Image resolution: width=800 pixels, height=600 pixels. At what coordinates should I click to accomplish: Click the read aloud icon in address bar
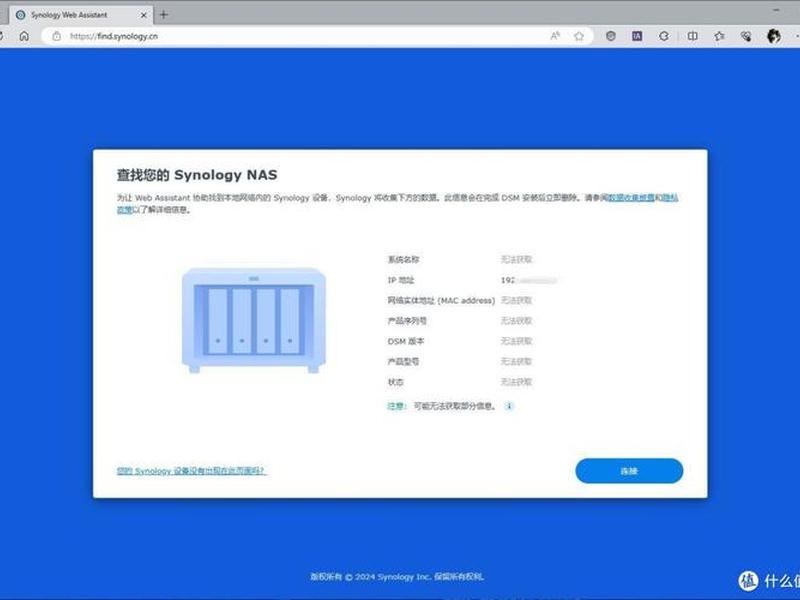555,36
